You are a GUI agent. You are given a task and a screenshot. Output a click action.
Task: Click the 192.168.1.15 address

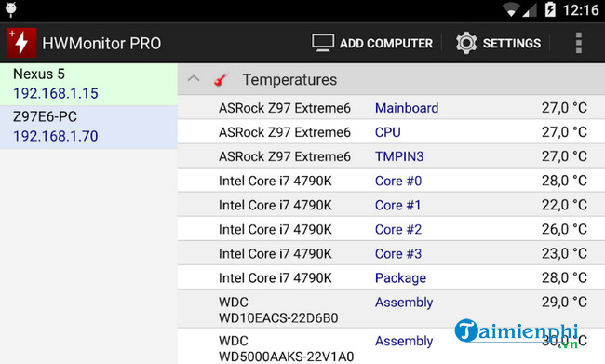(x=56, y=93)
